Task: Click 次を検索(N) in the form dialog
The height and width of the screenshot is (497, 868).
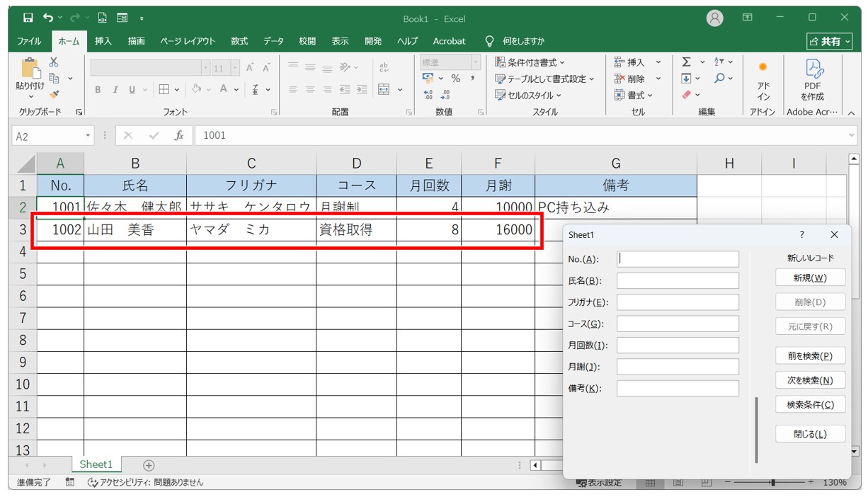Action: tap(811, 380)
